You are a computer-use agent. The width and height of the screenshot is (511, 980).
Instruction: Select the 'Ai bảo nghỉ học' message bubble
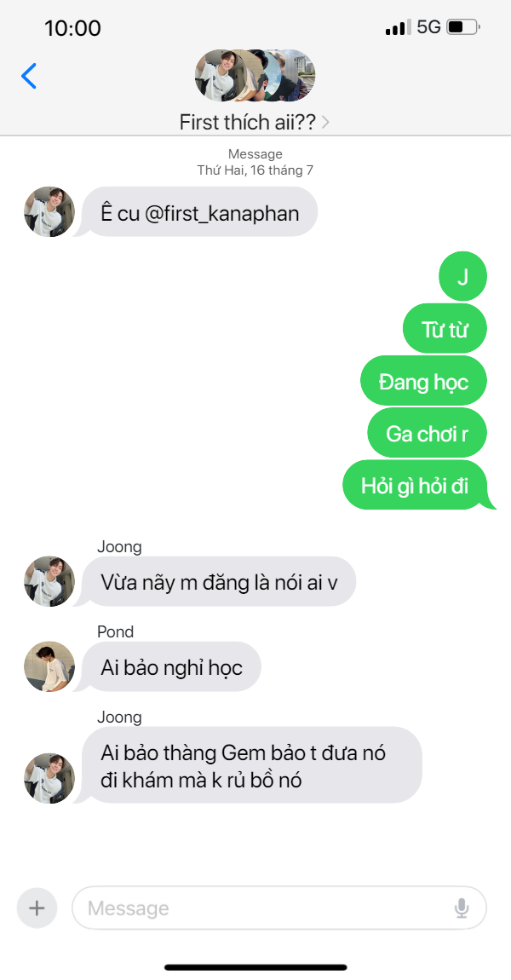(171, 667)
